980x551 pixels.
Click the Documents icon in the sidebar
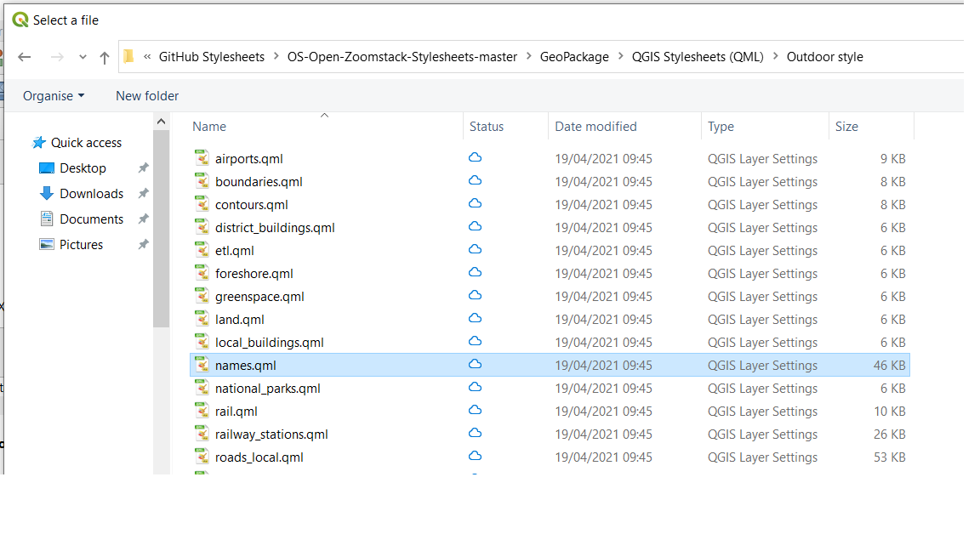(47, 219)
